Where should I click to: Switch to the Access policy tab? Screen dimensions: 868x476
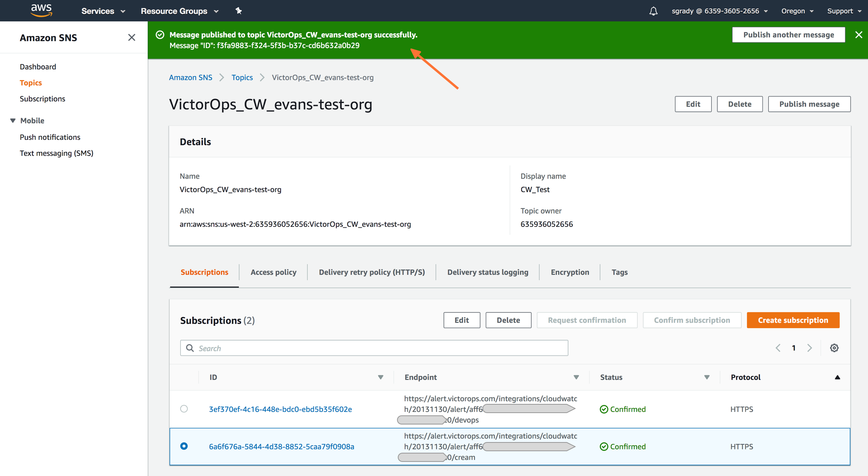(273, 272)
